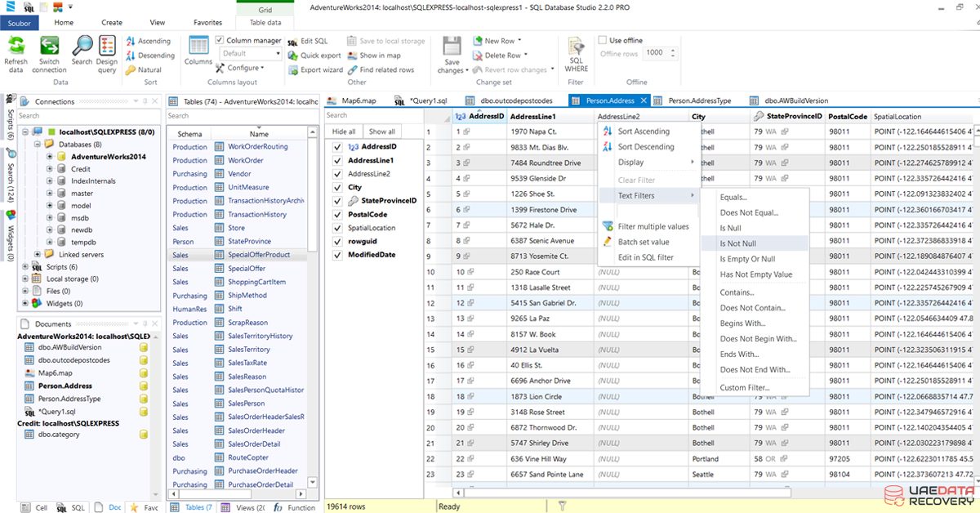Screen dimensions: 980x513
Task: Open Switch connection tool
Action: 49,47
